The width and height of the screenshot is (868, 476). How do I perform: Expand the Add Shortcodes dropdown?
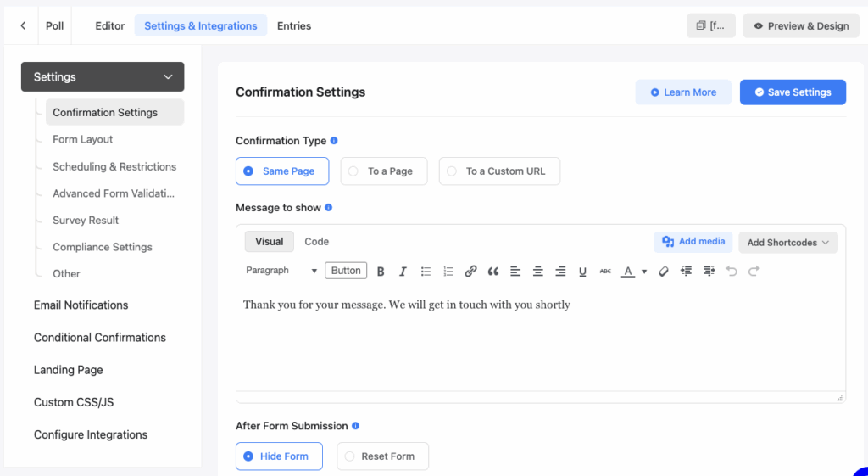pos(787,243)
